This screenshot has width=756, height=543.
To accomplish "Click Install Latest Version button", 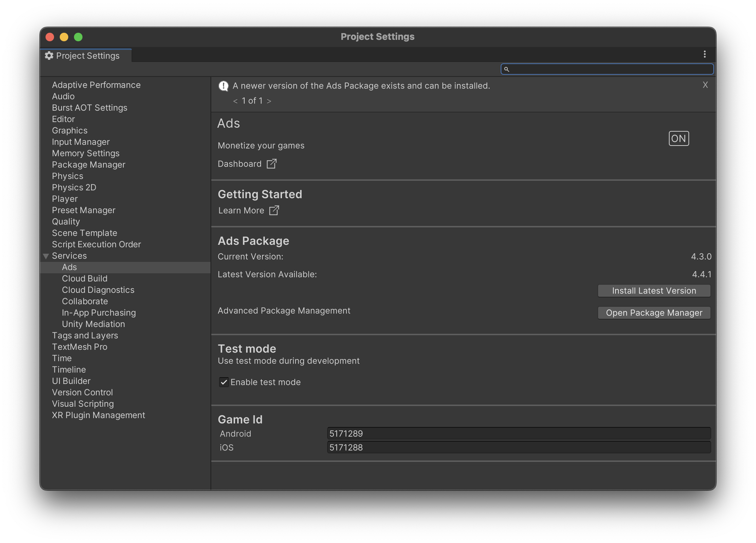I will click(654, 291).
